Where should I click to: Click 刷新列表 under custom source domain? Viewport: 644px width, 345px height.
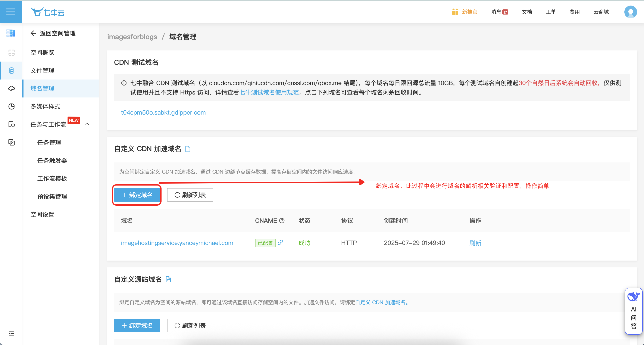click(x=190, y=326)
